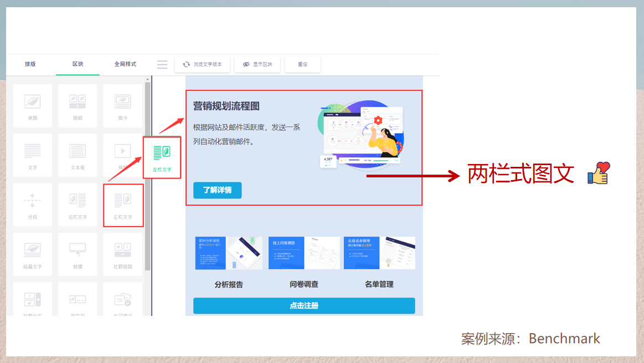This screenshot has width=644, height=363.
Task: Choose the 文本框 text box block
Action: tap(78, 155)
